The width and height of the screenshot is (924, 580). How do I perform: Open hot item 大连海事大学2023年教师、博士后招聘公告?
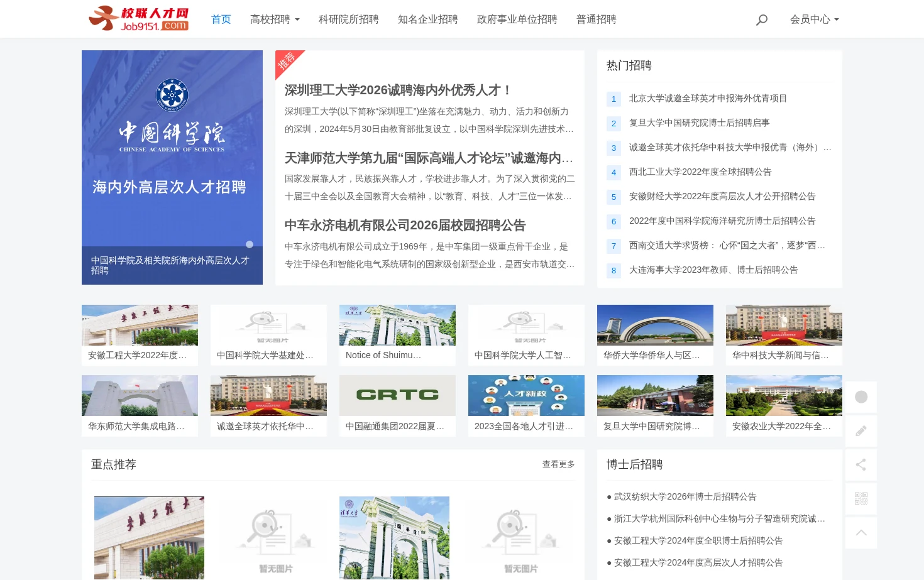(713, 270)
